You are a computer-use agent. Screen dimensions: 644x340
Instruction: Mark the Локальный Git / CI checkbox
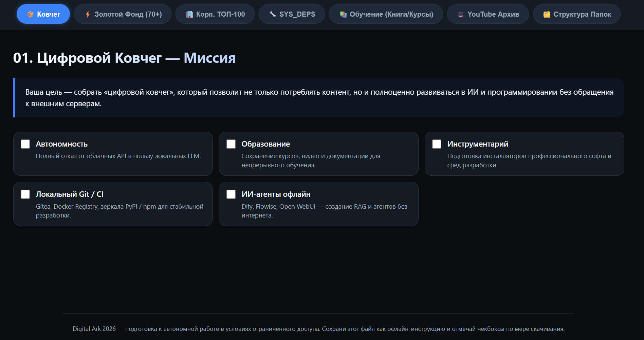25,194
